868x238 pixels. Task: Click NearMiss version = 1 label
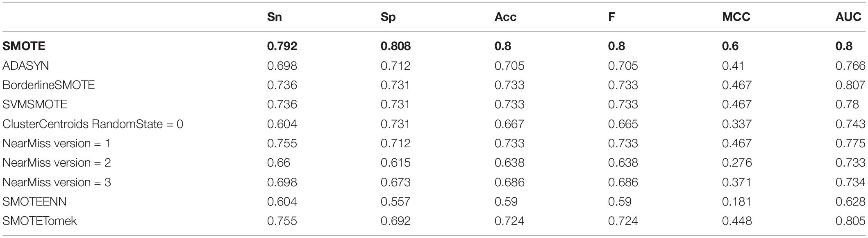pyautogui.click(x=56, y=143)
